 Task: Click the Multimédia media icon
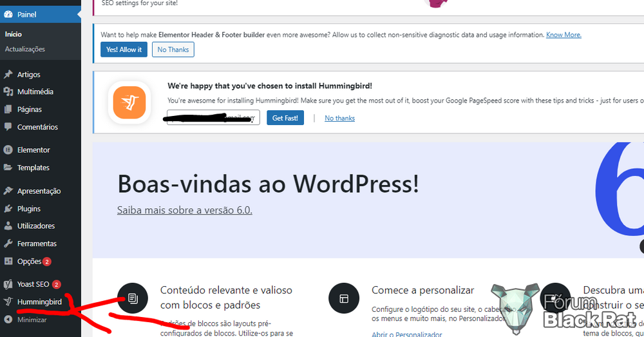pyautogui.click(x=8, y=91)
